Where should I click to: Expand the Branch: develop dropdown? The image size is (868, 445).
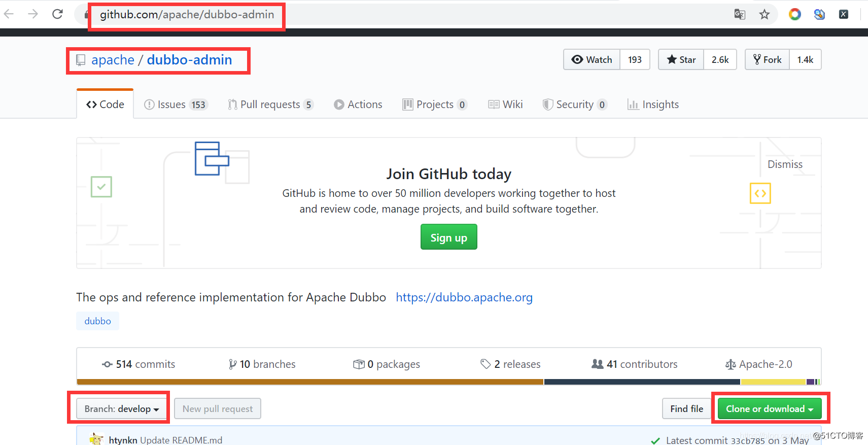click(x=122, y=409)
